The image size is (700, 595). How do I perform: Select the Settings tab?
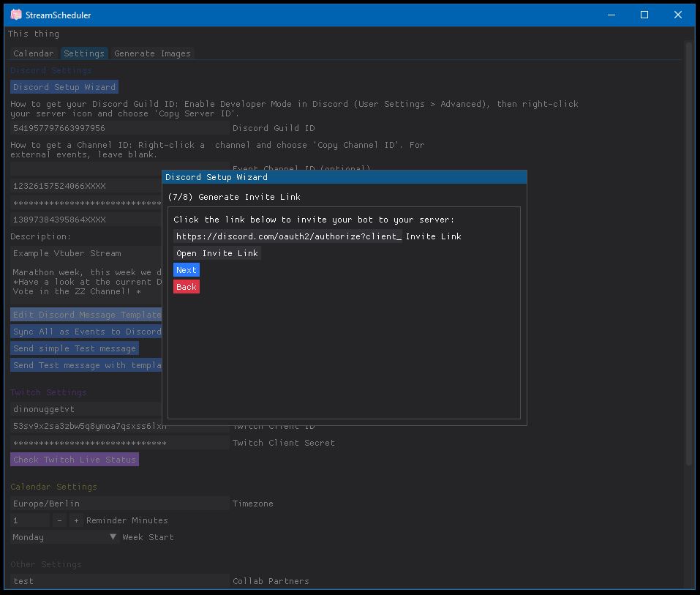[x=84, y=53]
